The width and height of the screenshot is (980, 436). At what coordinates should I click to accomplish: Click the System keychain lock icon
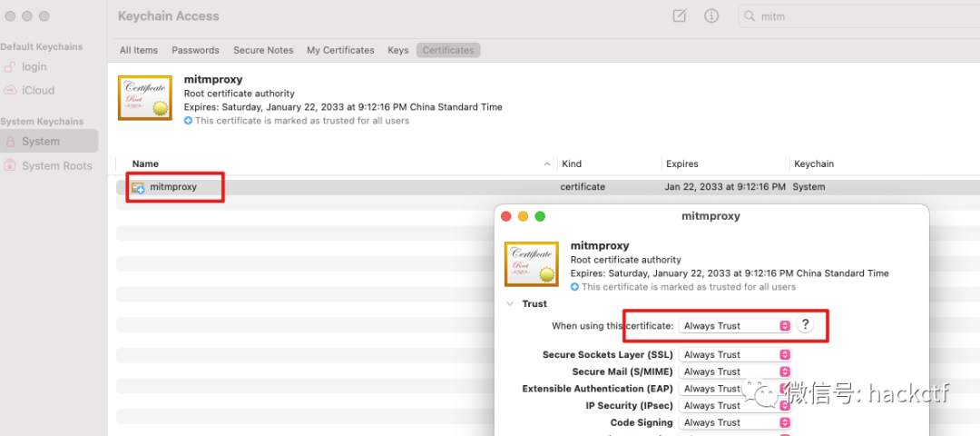tap(10, 142)
